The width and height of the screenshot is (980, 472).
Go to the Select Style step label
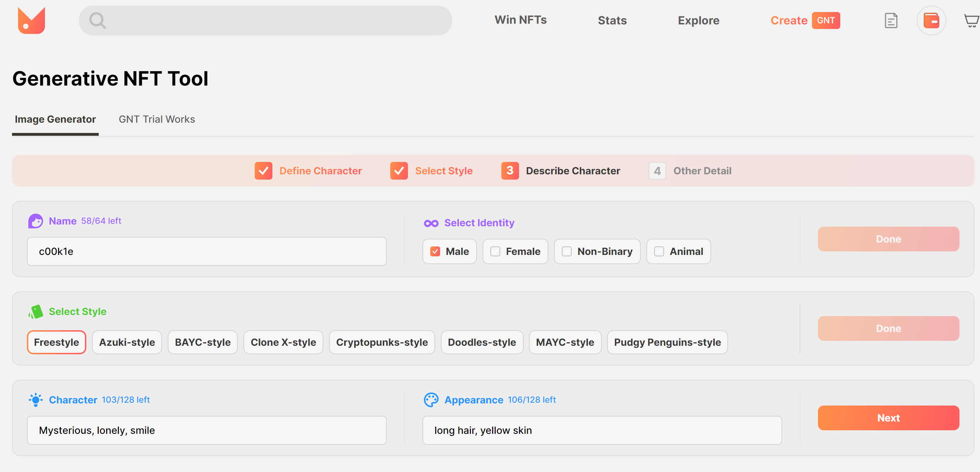tap(444, 171)
